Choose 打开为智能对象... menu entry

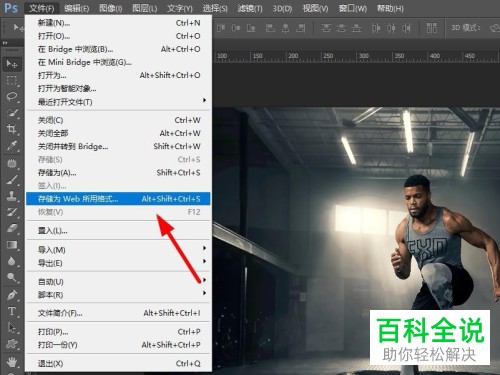point(118,88)
